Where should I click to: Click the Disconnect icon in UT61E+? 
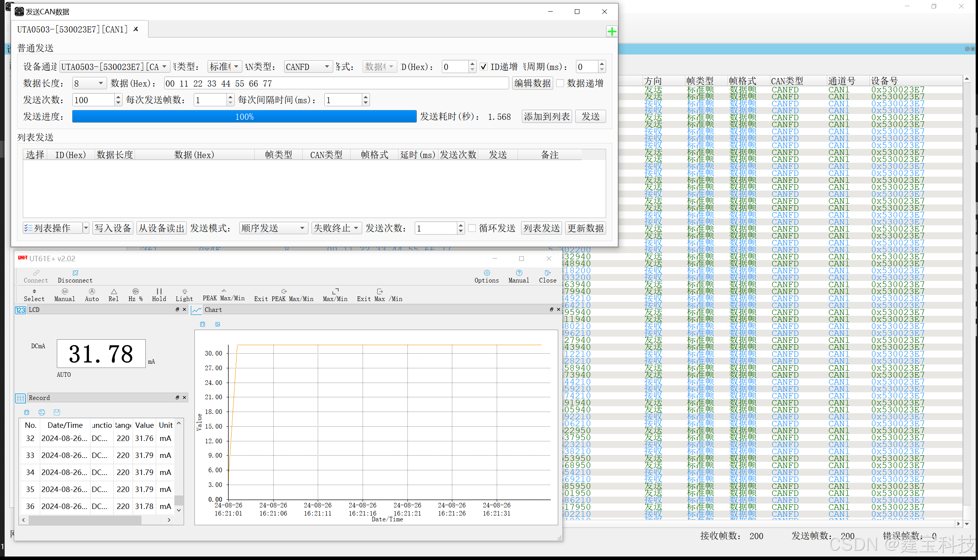[75, 273]
